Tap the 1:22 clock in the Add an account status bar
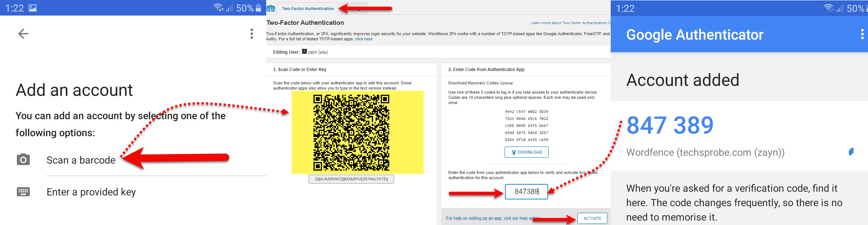Viewport: 868px width, 225px height. click(14, 8)
